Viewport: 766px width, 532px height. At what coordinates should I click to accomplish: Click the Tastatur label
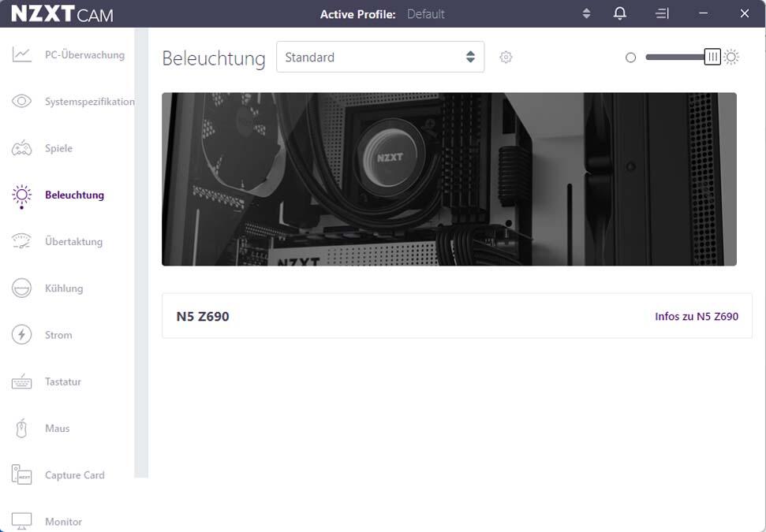(63, 381)
